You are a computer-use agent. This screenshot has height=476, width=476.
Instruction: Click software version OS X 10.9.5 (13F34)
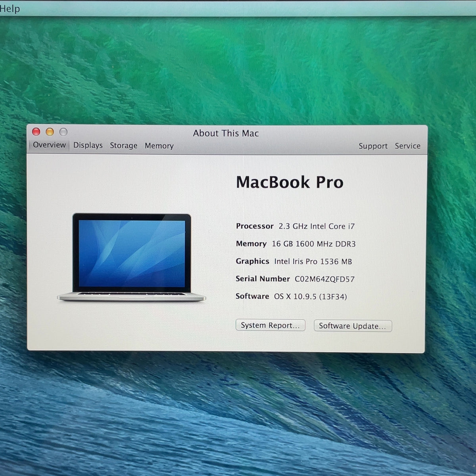pos(311,297)
